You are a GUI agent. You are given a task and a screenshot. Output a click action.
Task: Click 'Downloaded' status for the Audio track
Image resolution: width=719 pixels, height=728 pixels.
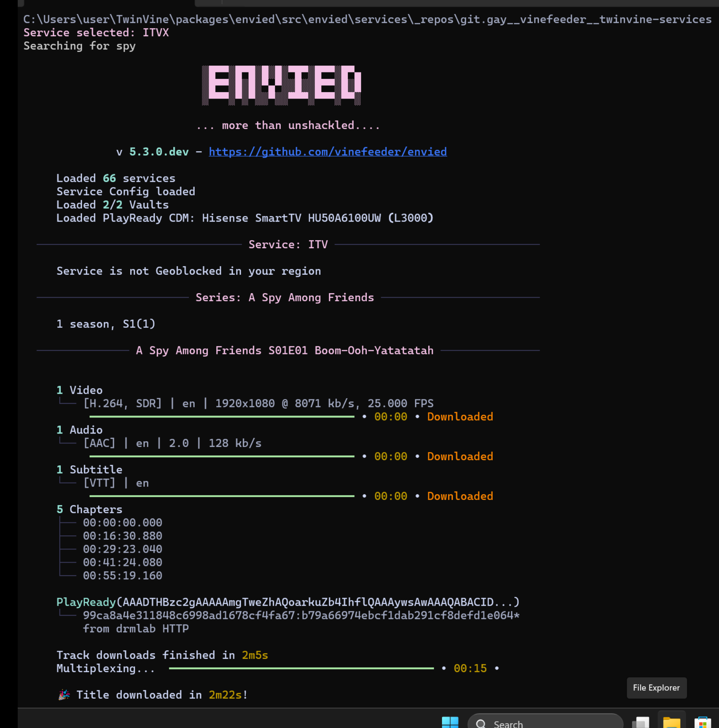(460, 457)
